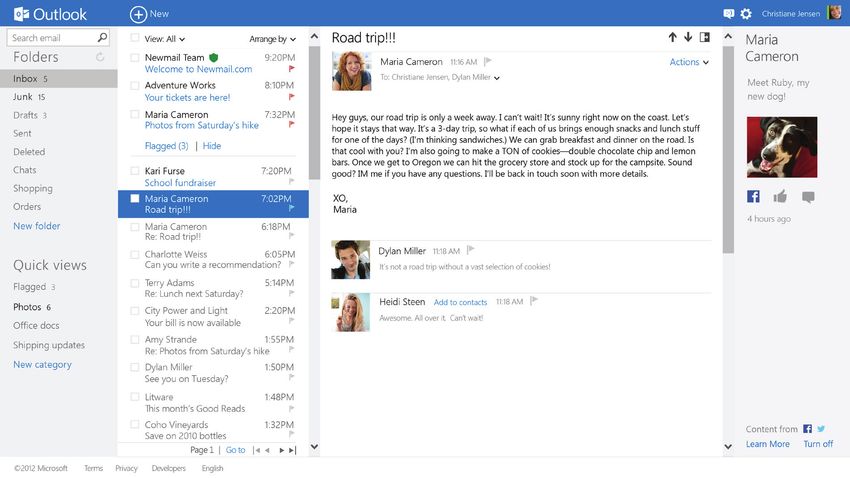Check the Kari Furse email checkbox
The image size is (850, 478).
(x=134, y=171)
